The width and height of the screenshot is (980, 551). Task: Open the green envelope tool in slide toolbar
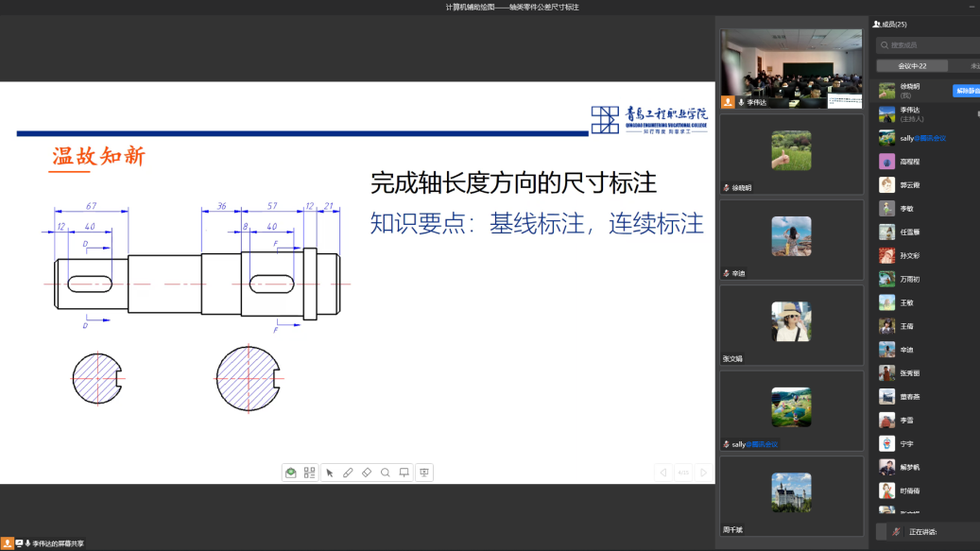pos(291,473)
